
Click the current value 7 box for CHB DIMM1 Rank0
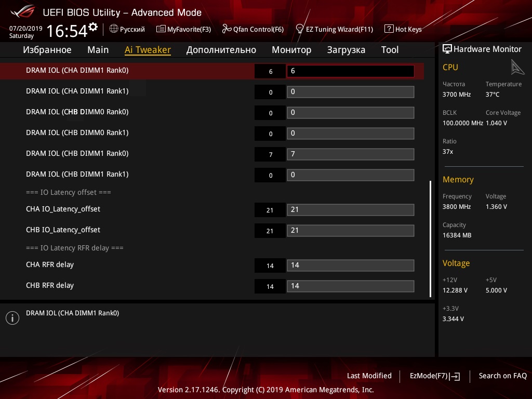click(x=270, y=154)
